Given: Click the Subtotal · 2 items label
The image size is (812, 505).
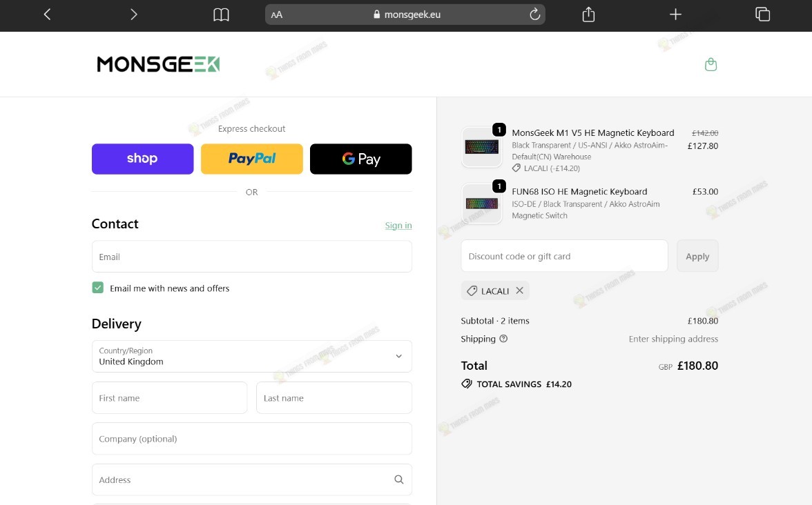Looking at the screenshot, I should pos(495,321).
